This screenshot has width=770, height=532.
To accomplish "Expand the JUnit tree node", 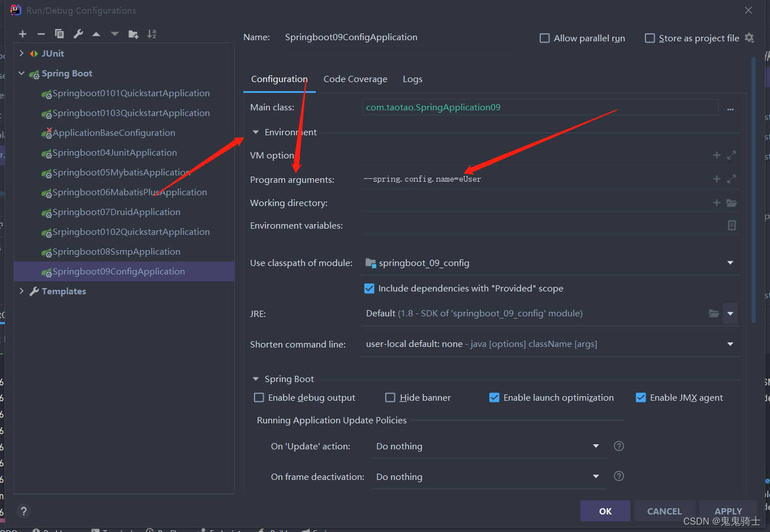I will [x=21, y=53].
